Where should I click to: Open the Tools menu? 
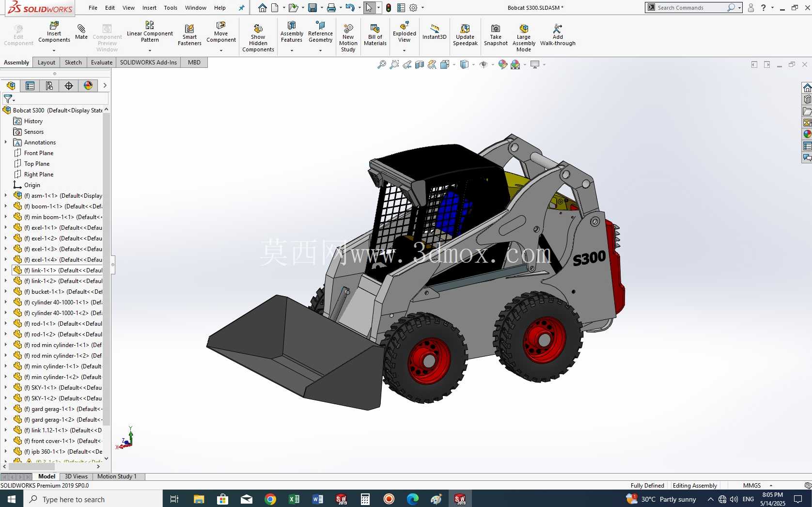171,8
